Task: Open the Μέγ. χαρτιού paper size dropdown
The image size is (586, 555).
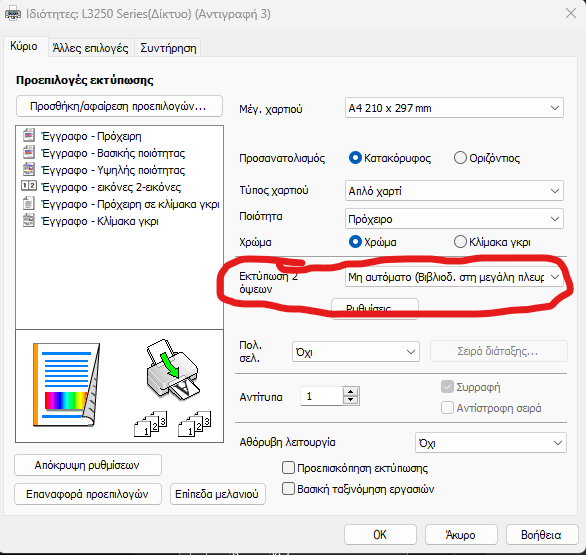Action: coord(454,108)
